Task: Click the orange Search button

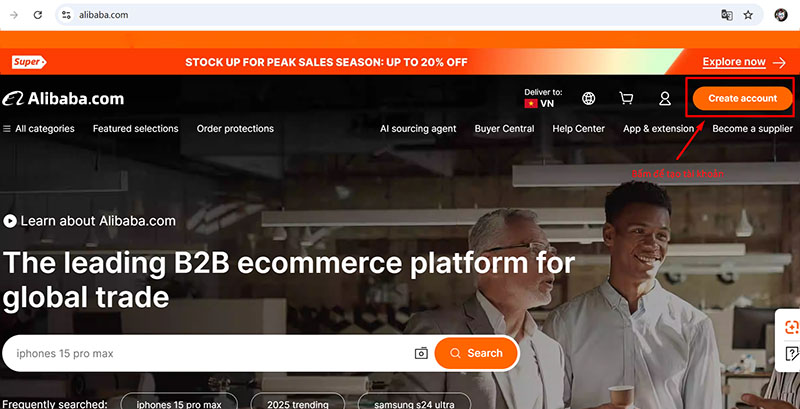Action: pos(477,353)
